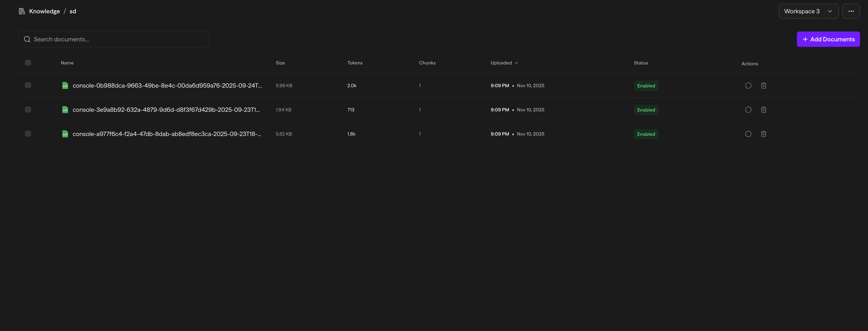Sort by the Uploaded column chevron
This screenshot has height=331, width=868.
[516, 63]
